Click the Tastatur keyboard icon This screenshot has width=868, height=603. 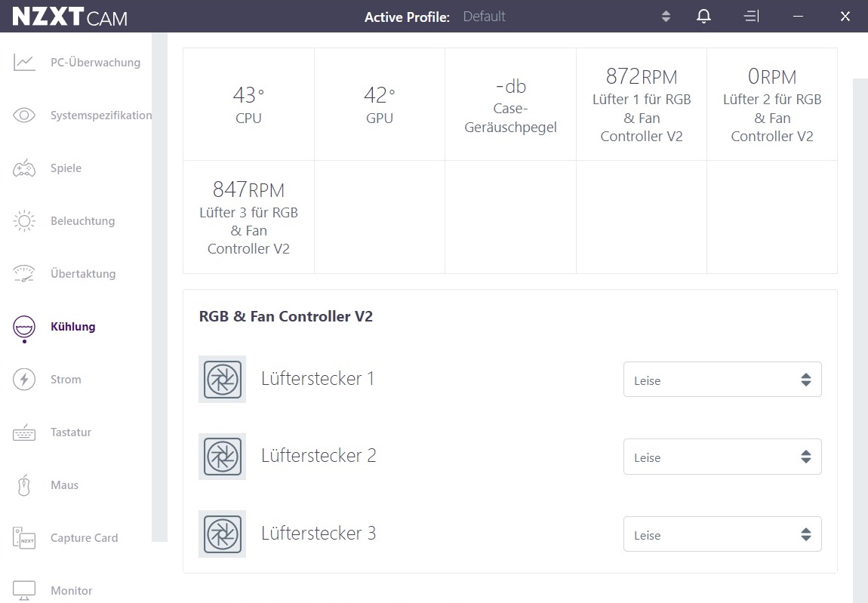[x=24, y=432]
